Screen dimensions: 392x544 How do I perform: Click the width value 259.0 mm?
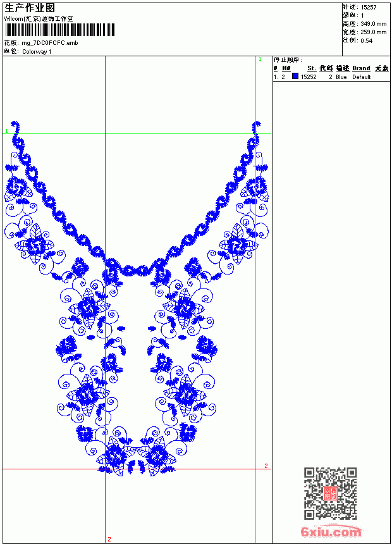pyautogui.click(x=373, y=32)
